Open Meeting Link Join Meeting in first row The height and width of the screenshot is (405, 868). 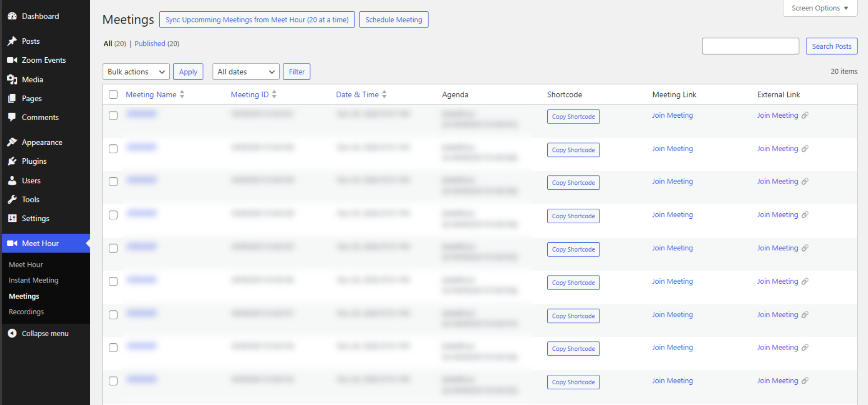click(x=672, y=115)
